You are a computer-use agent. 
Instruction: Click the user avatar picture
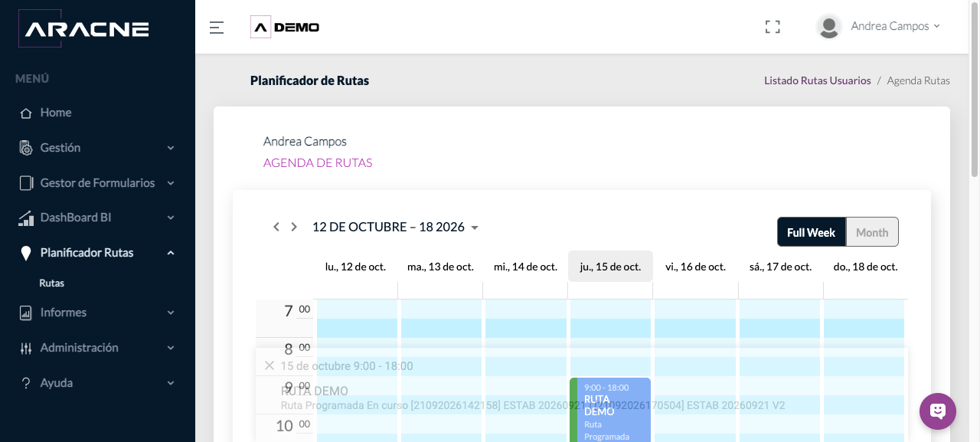pyautogui.click(x=829, y=27)
